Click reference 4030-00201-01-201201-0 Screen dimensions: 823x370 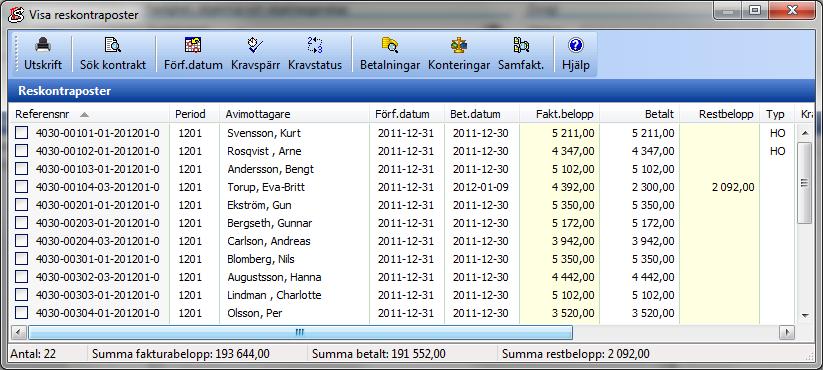point(98,205)
